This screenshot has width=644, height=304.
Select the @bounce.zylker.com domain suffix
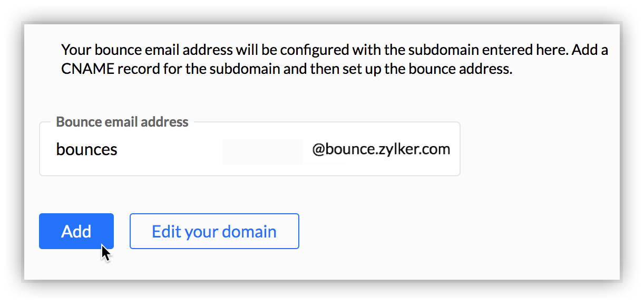380,149
